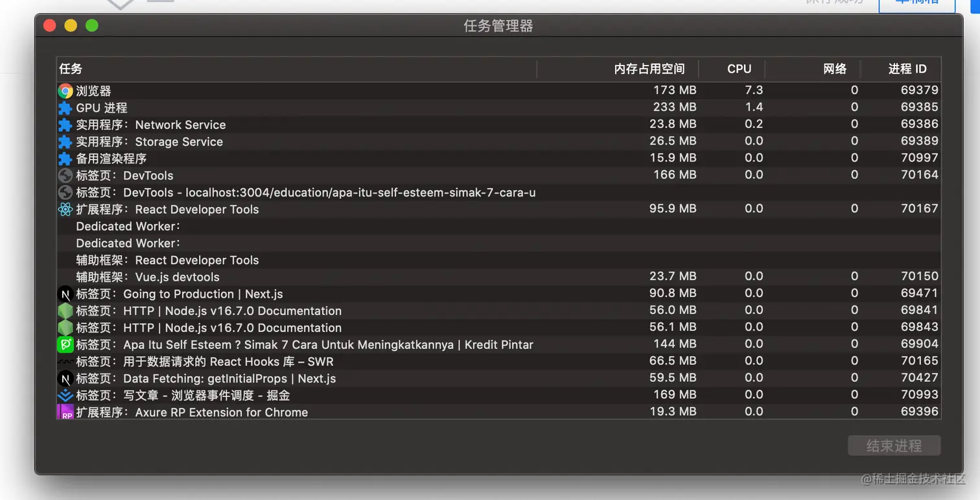Click the Chrome icon in 浏览器 row
The image size is (980, 500).
65,91
